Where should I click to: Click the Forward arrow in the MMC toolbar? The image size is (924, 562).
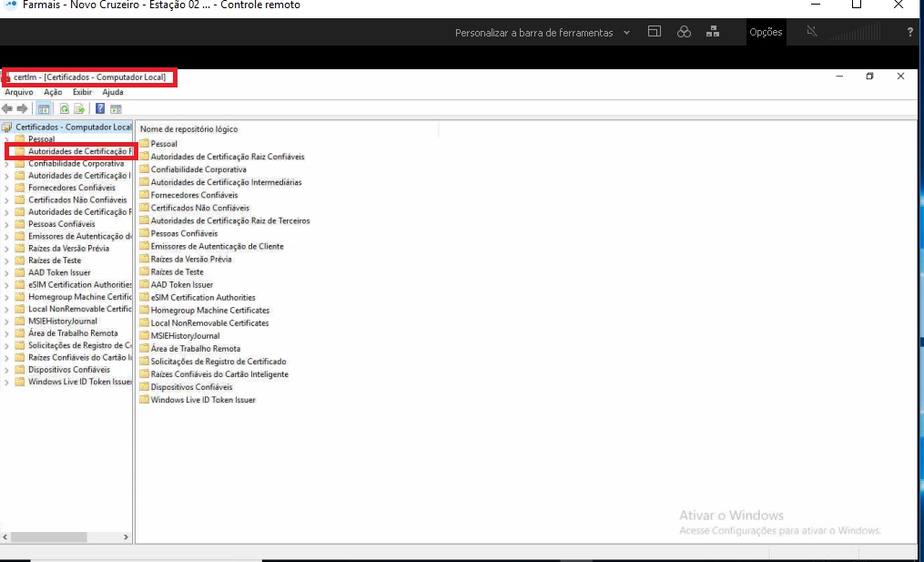click(22, 109)
